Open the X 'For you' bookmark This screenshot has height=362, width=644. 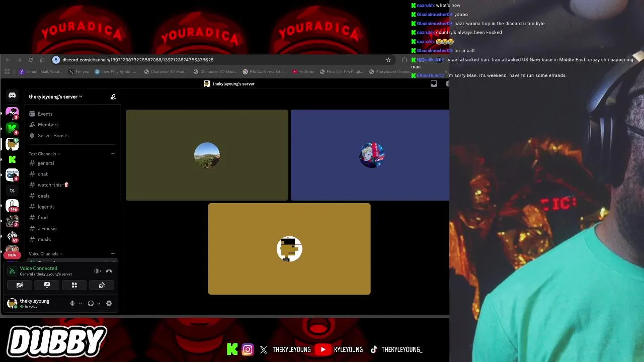pyautogui.click(x=78, y=72)
